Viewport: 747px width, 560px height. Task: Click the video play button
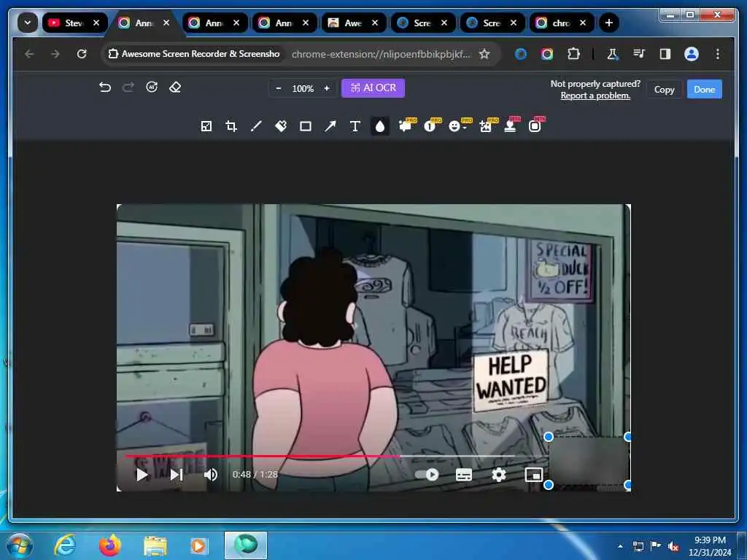pyautogui.click(x=142, y=475)
